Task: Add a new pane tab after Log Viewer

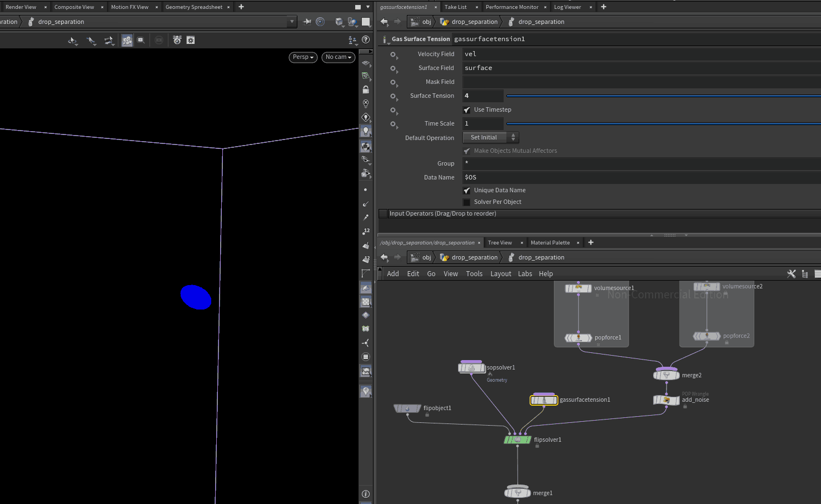Action: (x=604, y=7)
